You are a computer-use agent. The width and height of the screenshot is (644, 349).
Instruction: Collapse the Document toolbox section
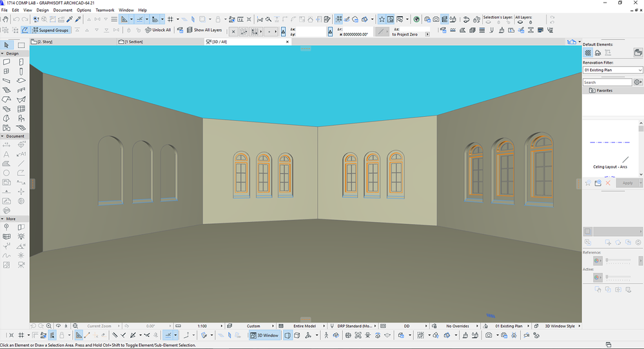point(14,136)
